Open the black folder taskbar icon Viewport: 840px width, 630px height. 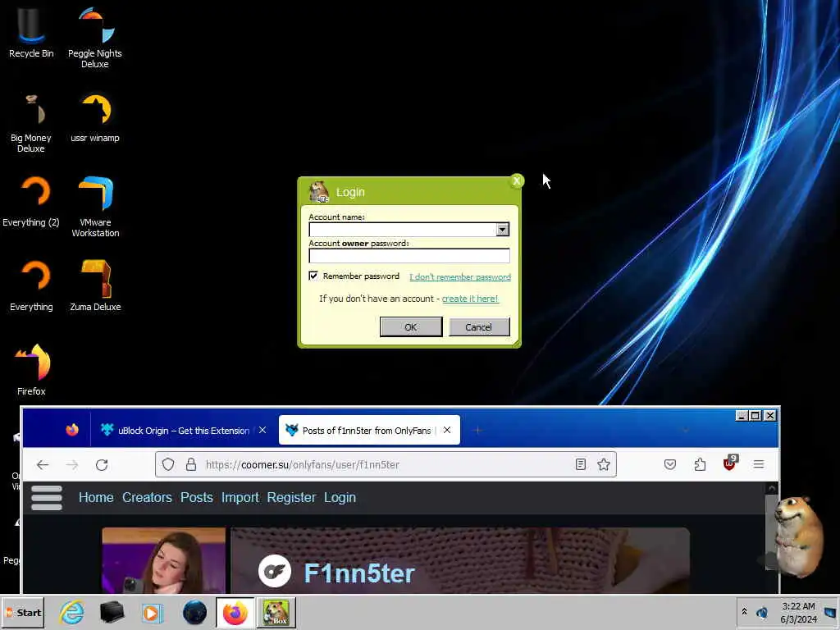click(112, 612)
